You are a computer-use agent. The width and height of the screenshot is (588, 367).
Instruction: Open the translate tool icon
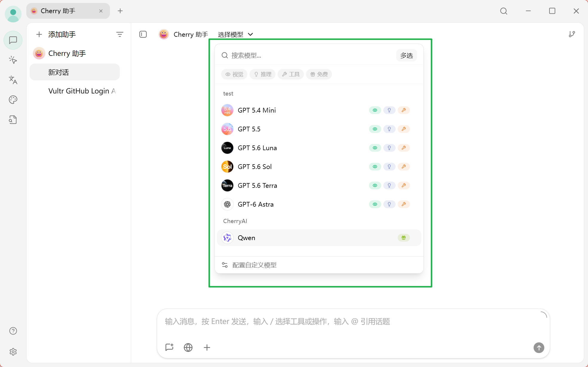[13, 80]
